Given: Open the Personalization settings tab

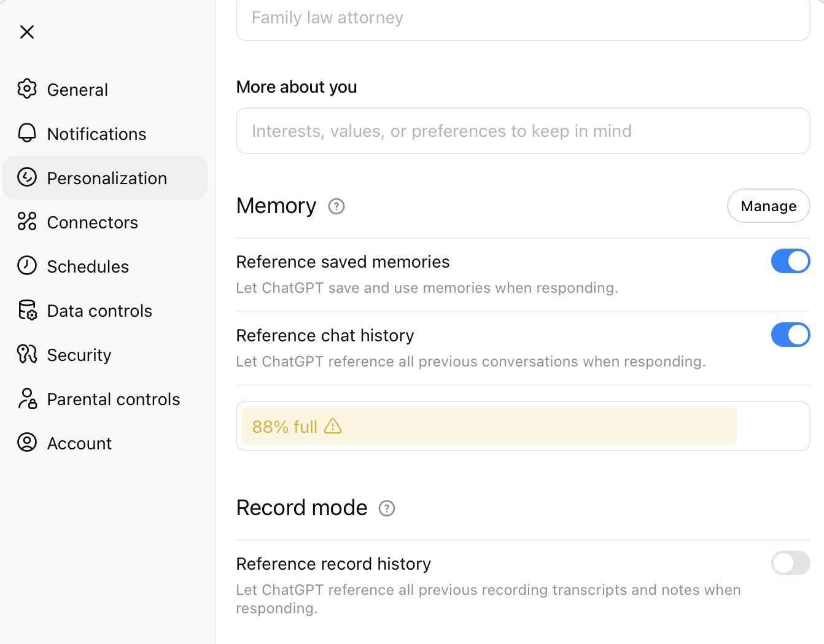Looking at the screenshot, I should pyautogui.click(x=106, y=177).
